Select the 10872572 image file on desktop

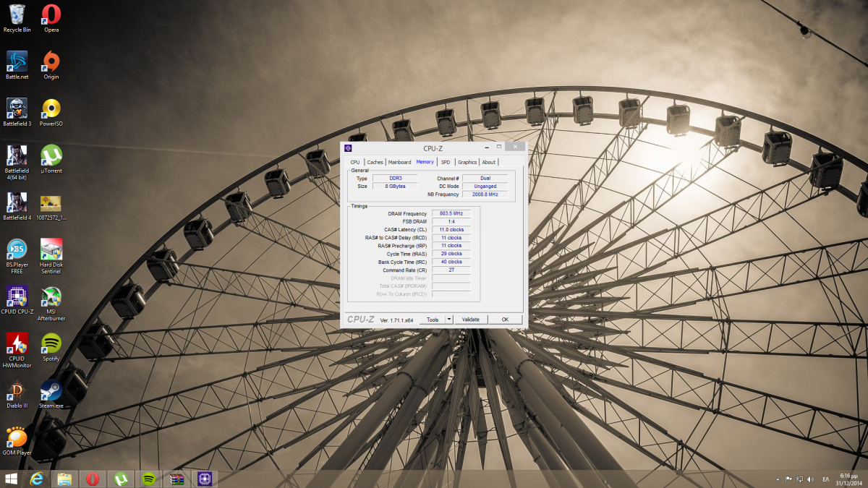[51, 206]
